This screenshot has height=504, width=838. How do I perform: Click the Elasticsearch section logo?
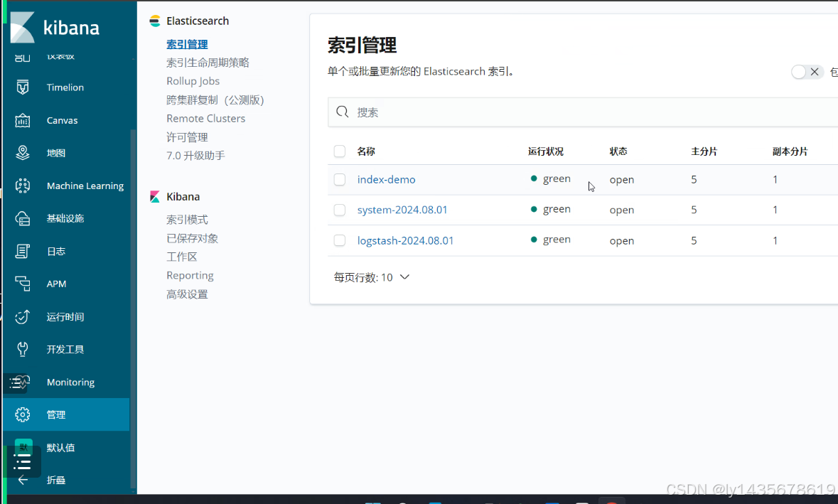tap(155, 21)
